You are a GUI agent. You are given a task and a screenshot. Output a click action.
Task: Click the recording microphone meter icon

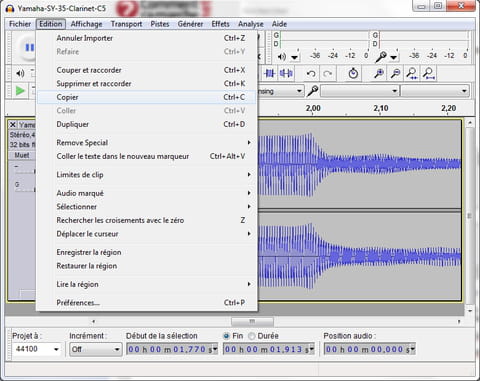[x=381, y=57]
